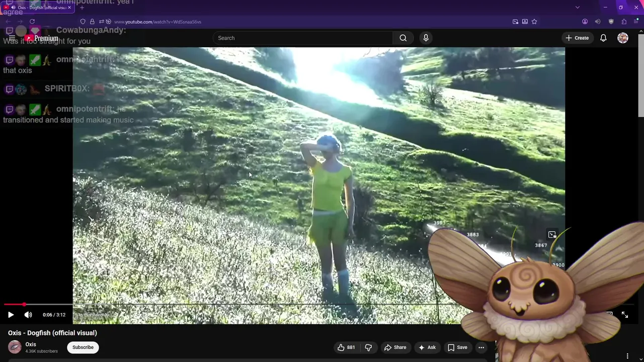The height and width of the screenshot is (362, 644).
Task: Open the shield tracking protection icon
Action: [83, 22]
